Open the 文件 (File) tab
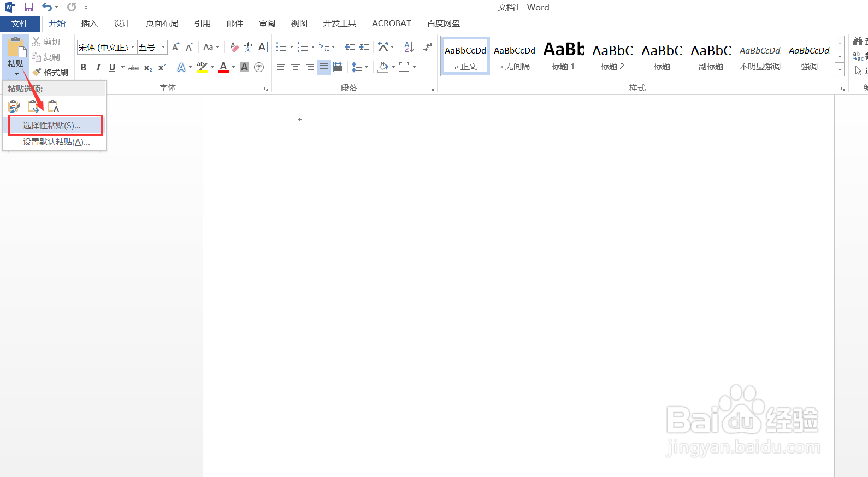868x477 pixels. [20, 24]
